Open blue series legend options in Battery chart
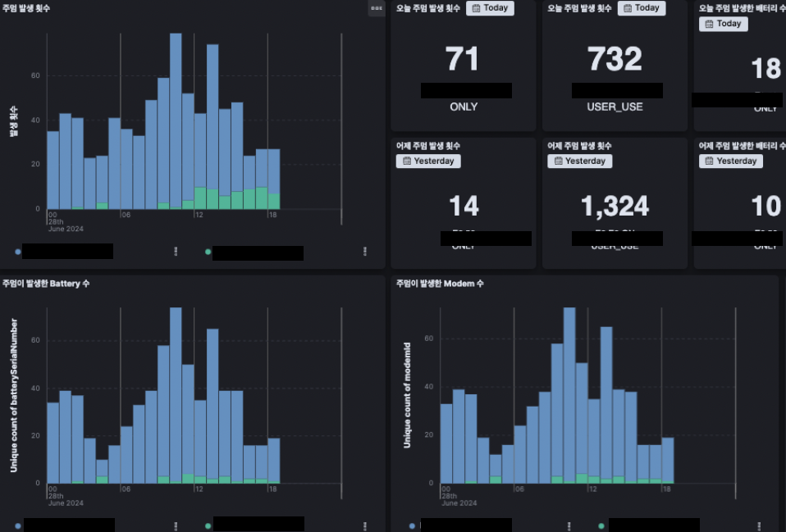 click(x=176, y=525)
